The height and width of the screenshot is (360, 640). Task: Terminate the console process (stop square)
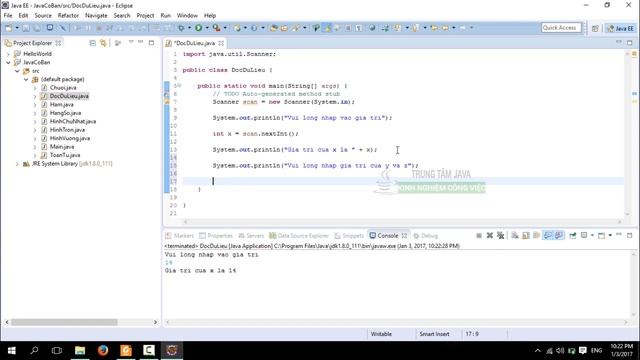[479, 236]
